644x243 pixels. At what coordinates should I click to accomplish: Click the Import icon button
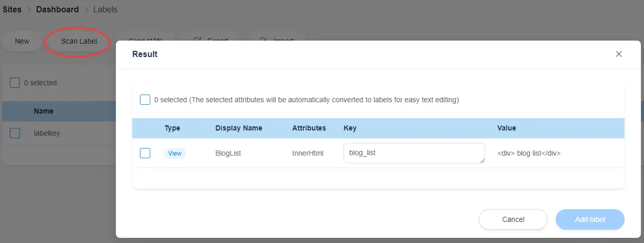264,40
